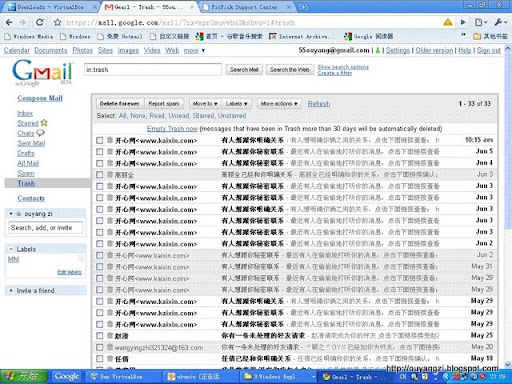Tick checkbox for May 25 message
This screenshot has height=384, width=512.
pos(99,336)
